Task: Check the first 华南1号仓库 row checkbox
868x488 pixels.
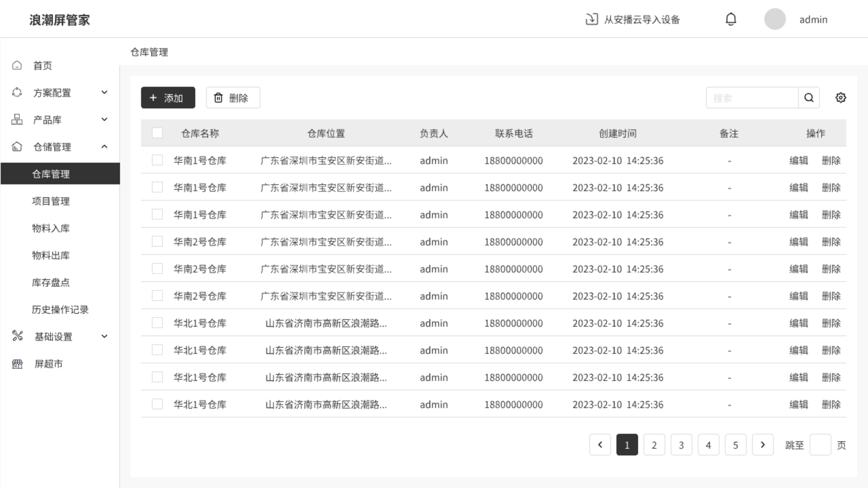Action: 157,160
